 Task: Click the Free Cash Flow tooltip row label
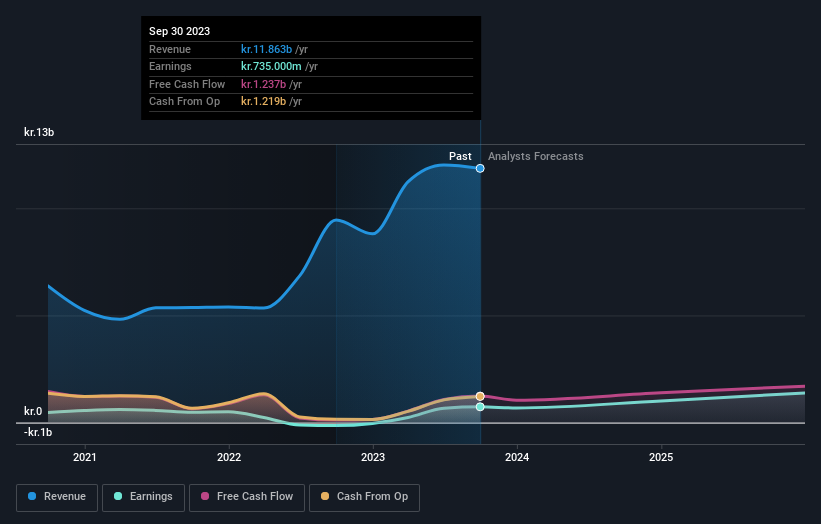(187, 84)
